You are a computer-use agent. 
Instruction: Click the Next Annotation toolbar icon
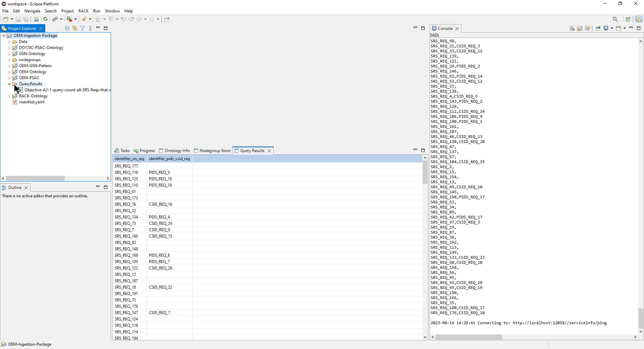click(x=98, y=19)
